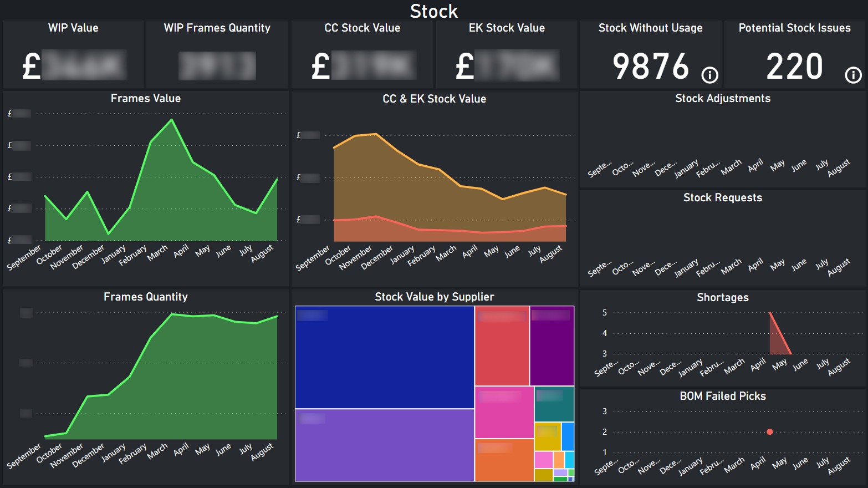Open the WIP Frames Quantity card
This screenshot has width=868, height=488.
tap(217, 54)
